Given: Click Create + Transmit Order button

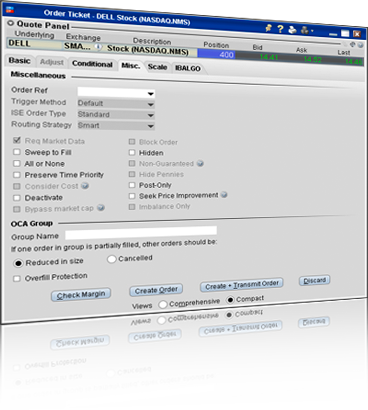Looking at the screenshot, I should [x=242, y=285].
